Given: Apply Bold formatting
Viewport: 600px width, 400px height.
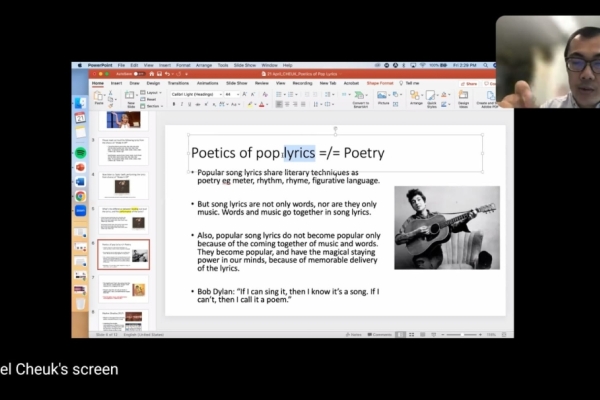Looking at the screenshot, I should (x=174, y=104).
